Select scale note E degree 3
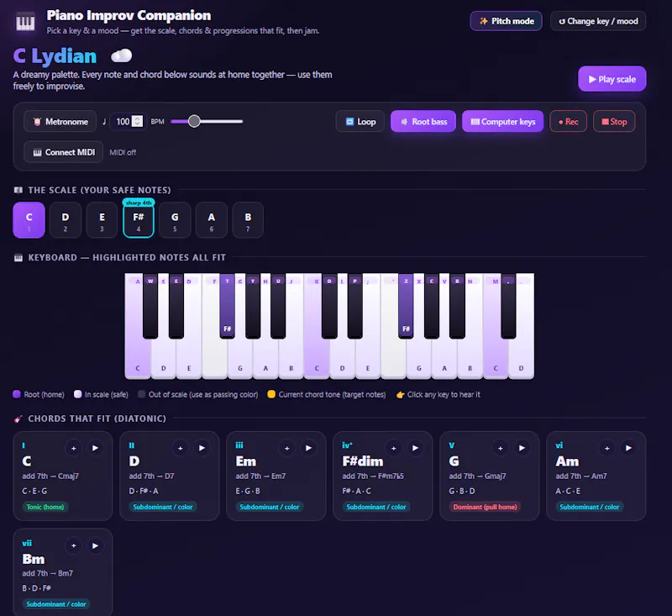This screenshot has height=616, width=672. [102, 220]
